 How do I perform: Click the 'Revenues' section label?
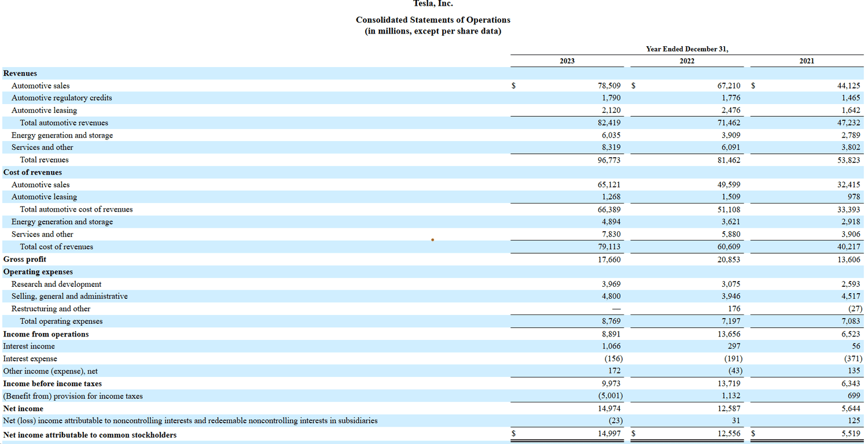tap(20, 73)
